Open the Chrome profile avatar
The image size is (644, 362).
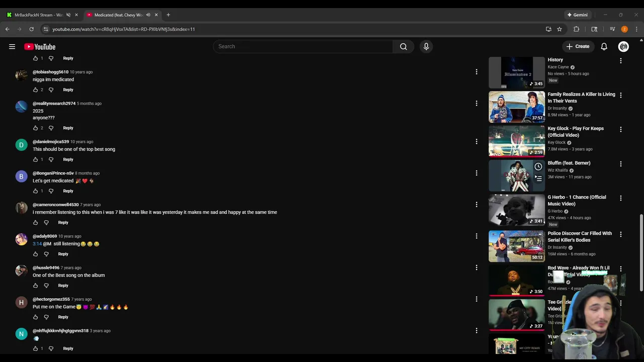coord(624,29)
